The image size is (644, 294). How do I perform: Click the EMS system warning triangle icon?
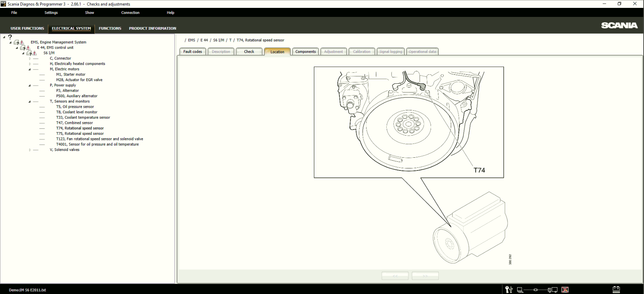(x=22, y=42)
